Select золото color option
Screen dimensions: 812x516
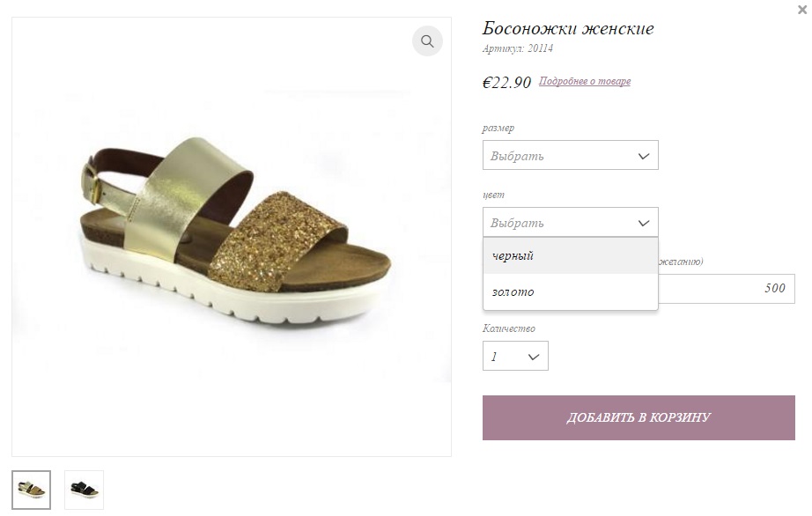(x=570, y=291)
